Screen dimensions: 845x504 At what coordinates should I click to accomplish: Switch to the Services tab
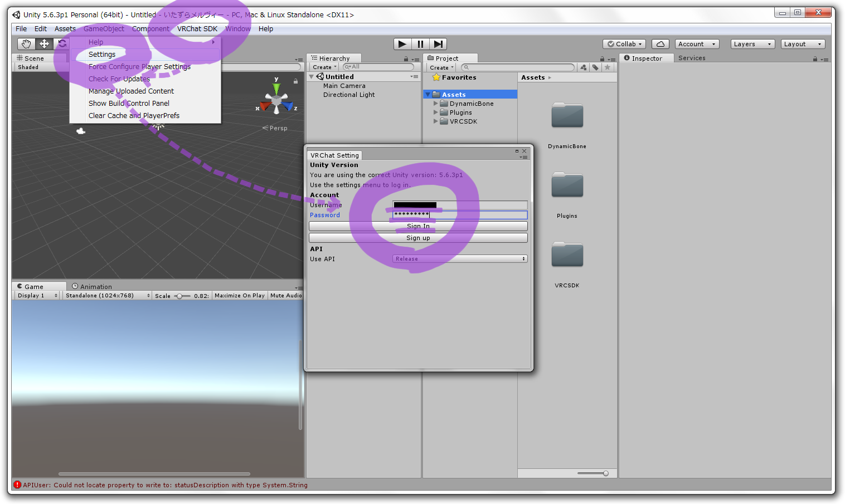(x=692, y=58)
